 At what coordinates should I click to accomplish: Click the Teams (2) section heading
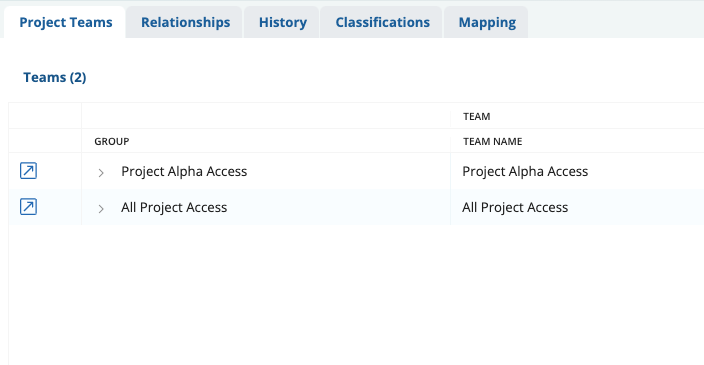point(55,77)
